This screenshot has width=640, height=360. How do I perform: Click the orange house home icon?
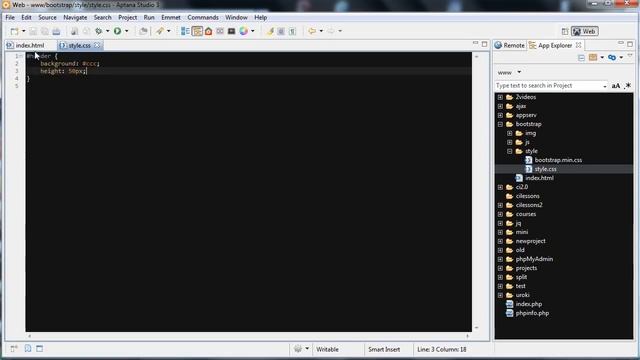209,31
